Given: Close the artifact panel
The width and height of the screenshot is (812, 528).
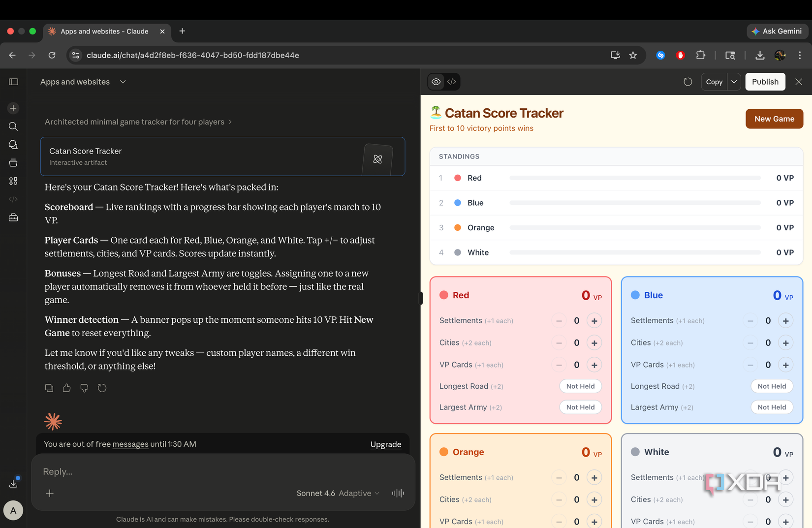Looking at the screenshot, I should tap(799, 82).
